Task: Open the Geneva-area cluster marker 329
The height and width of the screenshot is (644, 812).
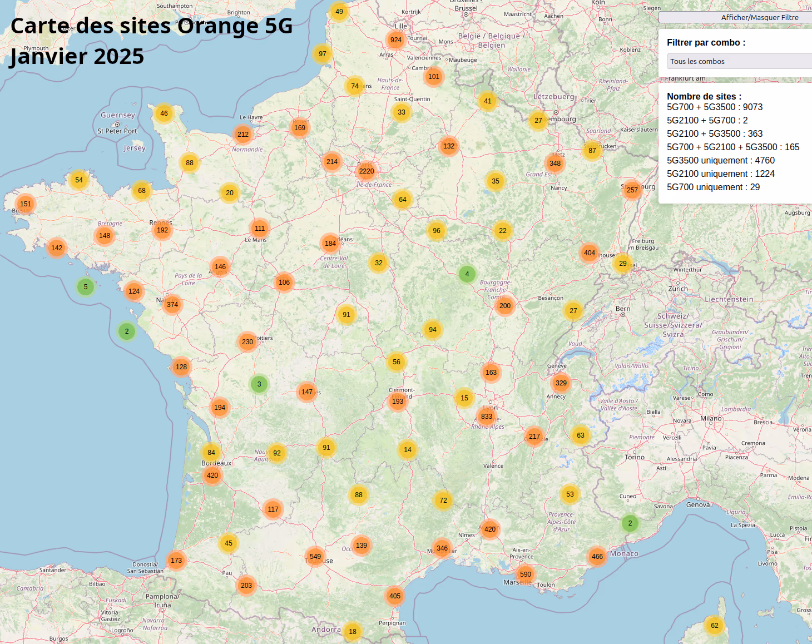Action: pos(561,383)
